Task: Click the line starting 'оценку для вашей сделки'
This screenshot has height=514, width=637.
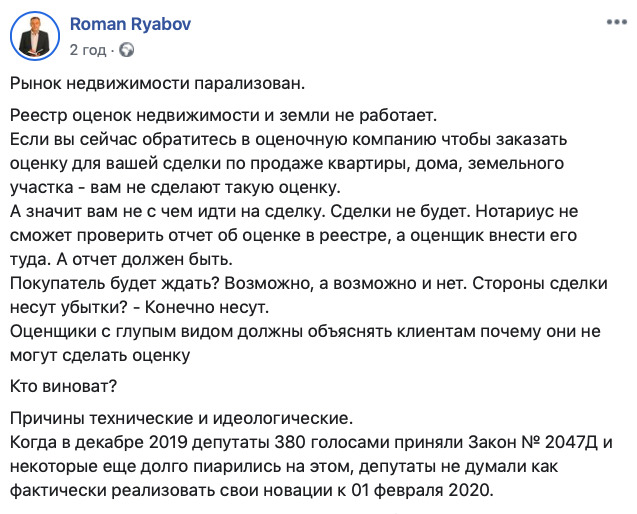Action: click(287, 163)
